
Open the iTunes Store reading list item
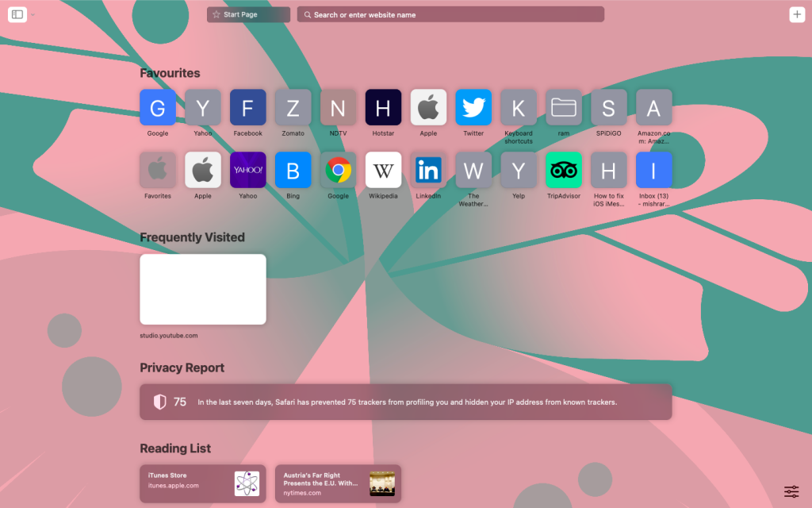tap(203, 483)
